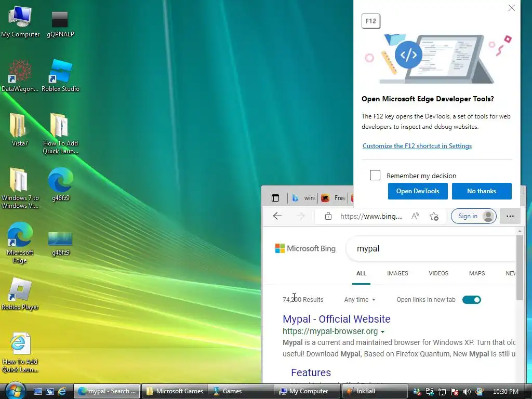Click the 10:30 PM taskbar clock

(x=506, y=392)
